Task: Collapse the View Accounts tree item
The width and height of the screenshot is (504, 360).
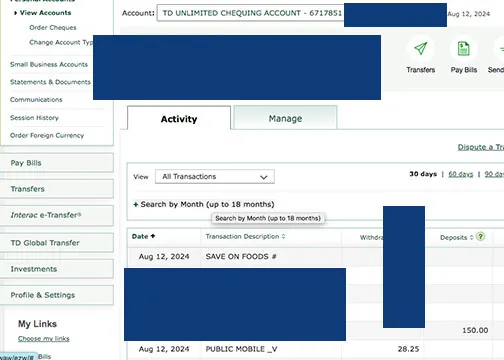Action: pyautogui.click(x=15, y=13)
